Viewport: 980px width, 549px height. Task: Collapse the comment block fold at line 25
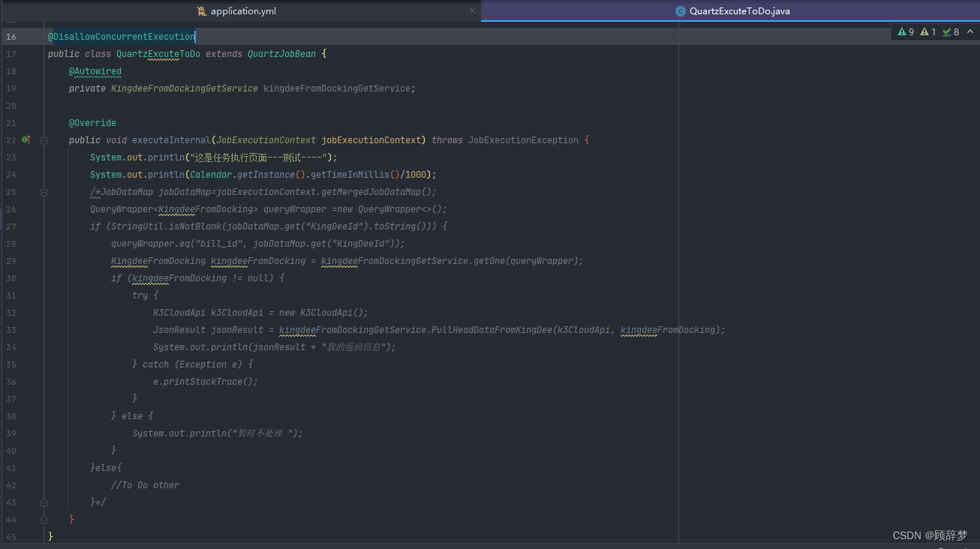pos(44,191)
